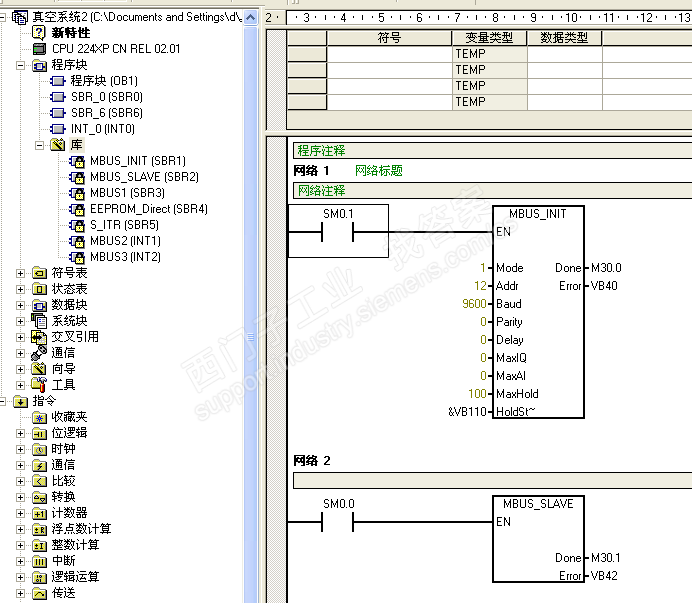This screenshot has height=603, width=692.
Task: Click the 符号 column header
Action: coord(389,38)
